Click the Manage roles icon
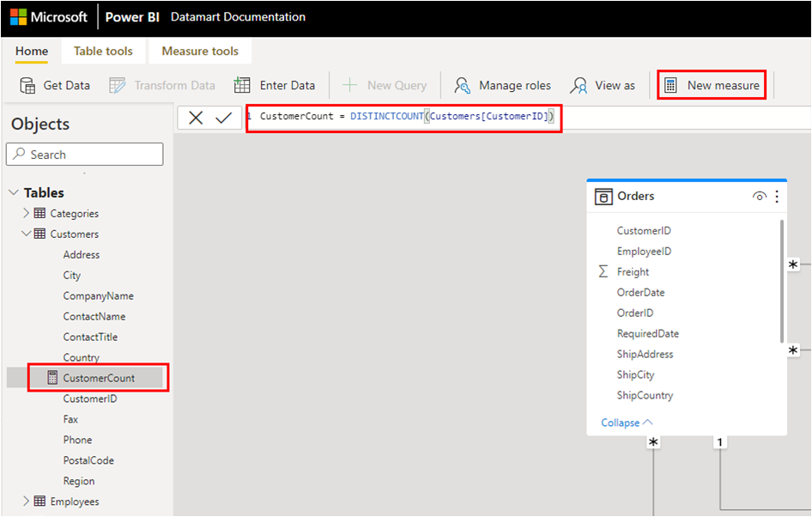 462,86
